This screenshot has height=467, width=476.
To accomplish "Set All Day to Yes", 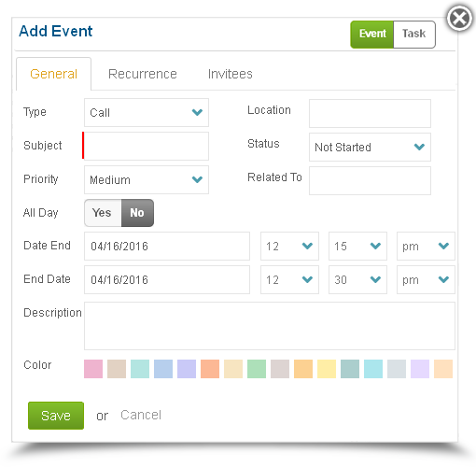I will coord(103,213).
